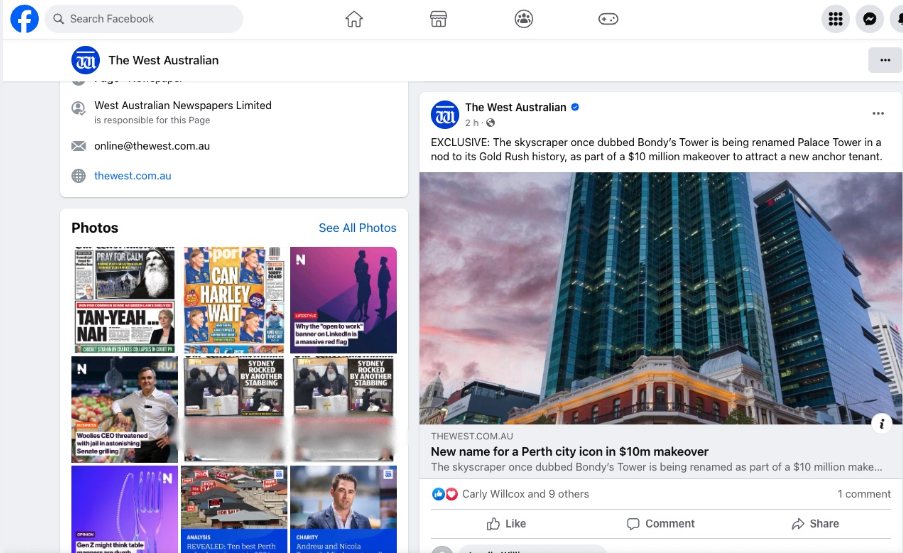Open the CAN HARLEY WAIT photo

234,300
